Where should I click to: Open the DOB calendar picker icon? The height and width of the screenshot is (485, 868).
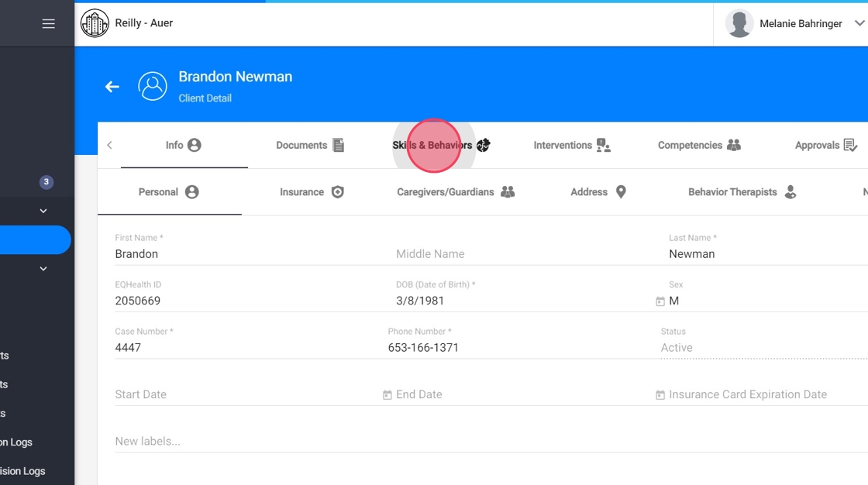[x=660, y=301]
